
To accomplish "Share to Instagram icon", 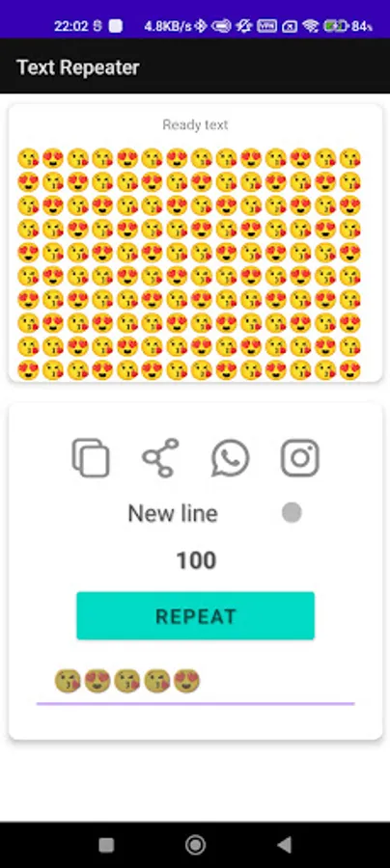I will coord(299,458).
